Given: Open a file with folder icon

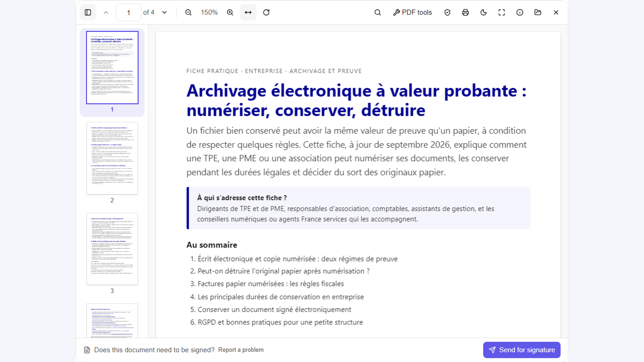Looking at the screenshot, I should [538, 12].
